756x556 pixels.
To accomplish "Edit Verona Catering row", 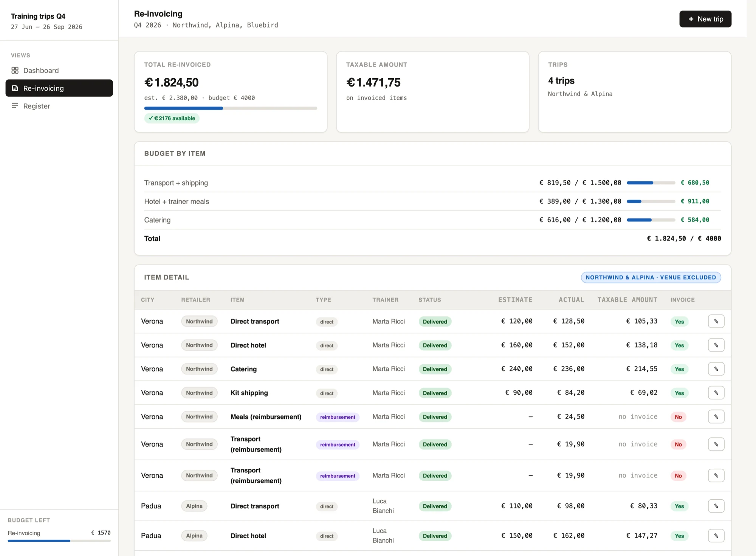I will point(716,369).
